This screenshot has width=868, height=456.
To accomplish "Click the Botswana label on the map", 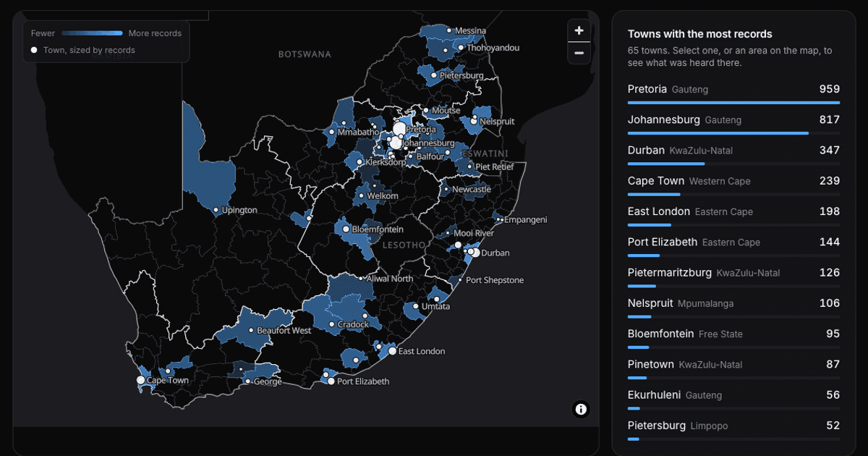I will tap(305, 54).
